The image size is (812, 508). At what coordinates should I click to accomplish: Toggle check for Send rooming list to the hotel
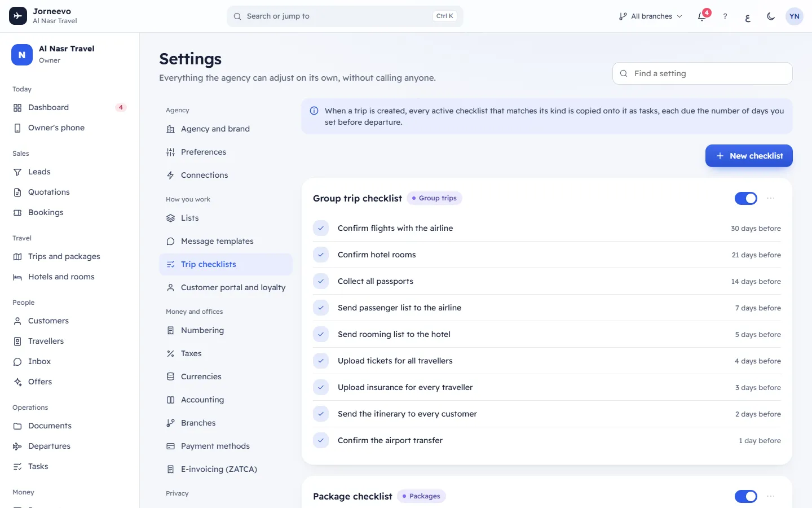click(321, 334)
